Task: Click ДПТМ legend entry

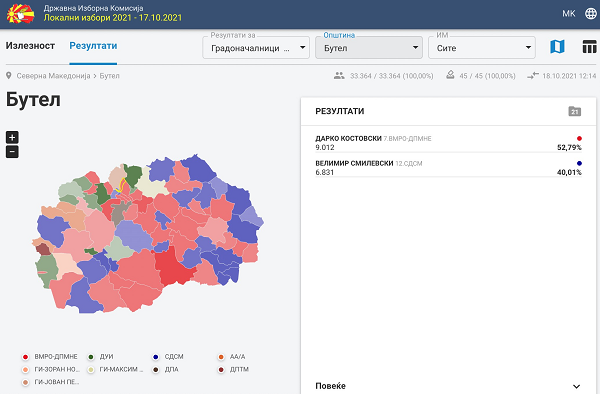Action: coord(233,370)
